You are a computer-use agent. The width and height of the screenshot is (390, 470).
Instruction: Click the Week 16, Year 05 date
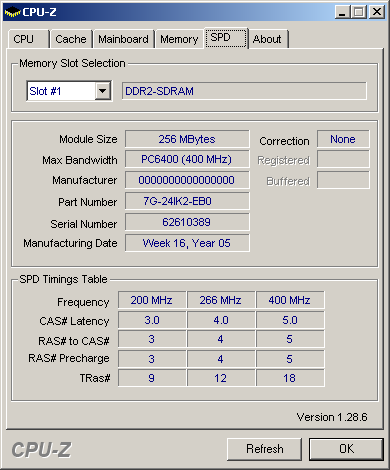click(x=187, y=243)
